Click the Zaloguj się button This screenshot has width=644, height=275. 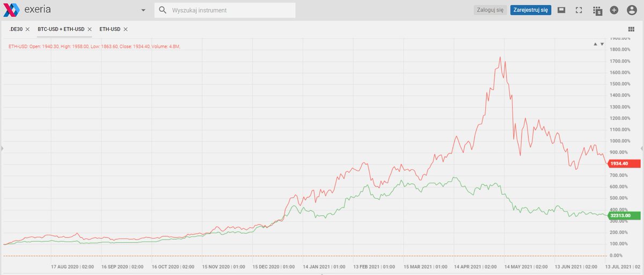coord(490,10)
